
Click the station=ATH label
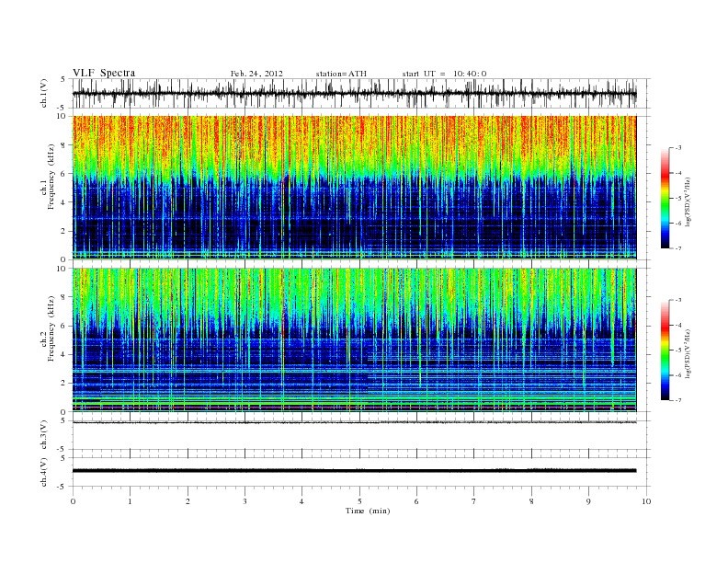click(341, 74)
